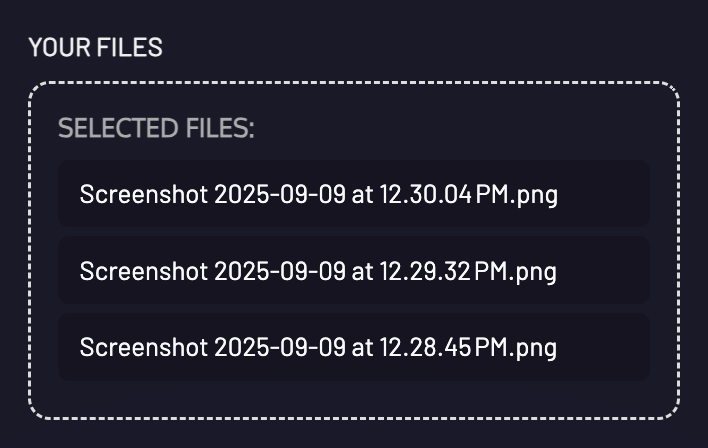The image size is (708, 448).
Task: Click the word Screenshot in the 12.29.32 row
Action: pos(143,271)
